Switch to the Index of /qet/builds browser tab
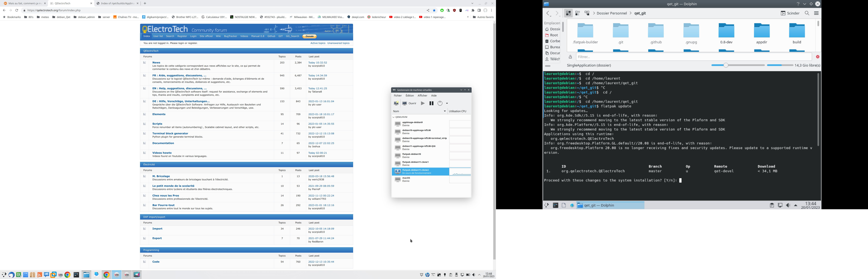 click(117, 3)
